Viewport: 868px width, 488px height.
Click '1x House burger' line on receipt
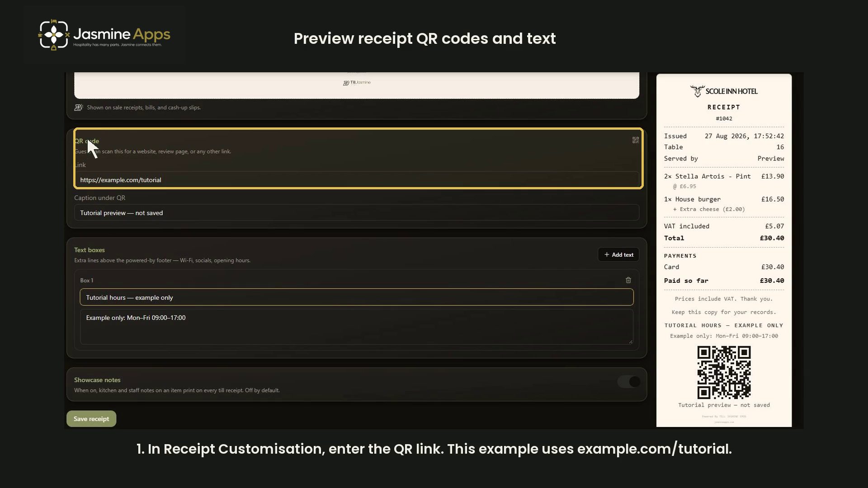tap(724, 199)
